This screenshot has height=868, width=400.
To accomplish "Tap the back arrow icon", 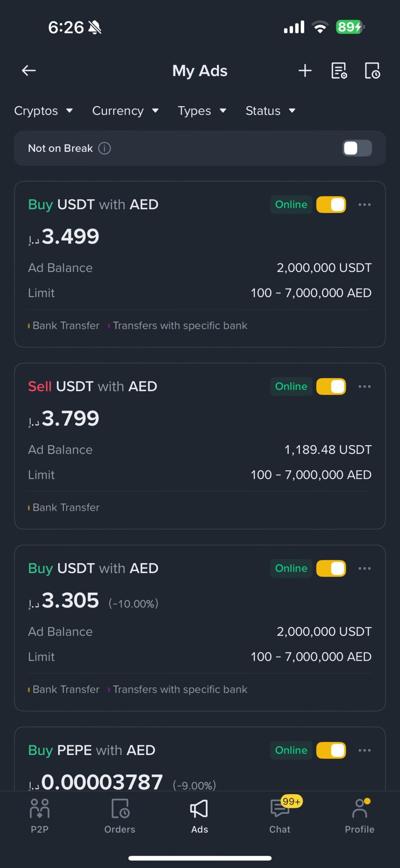I will click(29, 71).
